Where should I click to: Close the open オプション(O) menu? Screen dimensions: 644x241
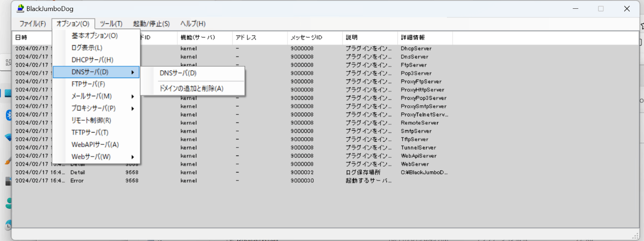73,23
